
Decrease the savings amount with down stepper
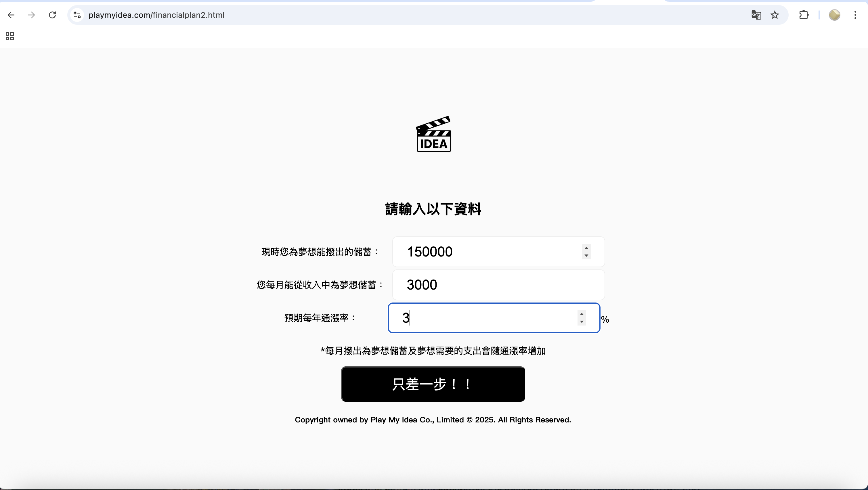click(586, 255)
